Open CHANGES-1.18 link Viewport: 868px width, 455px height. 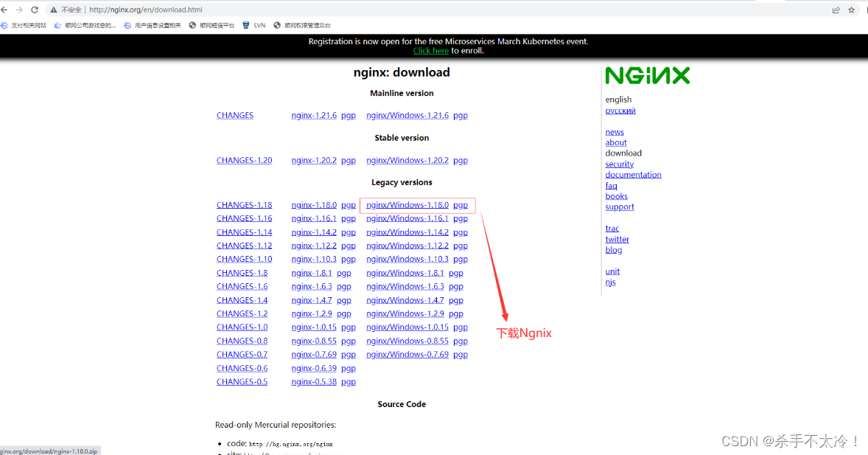coord(244,205)
